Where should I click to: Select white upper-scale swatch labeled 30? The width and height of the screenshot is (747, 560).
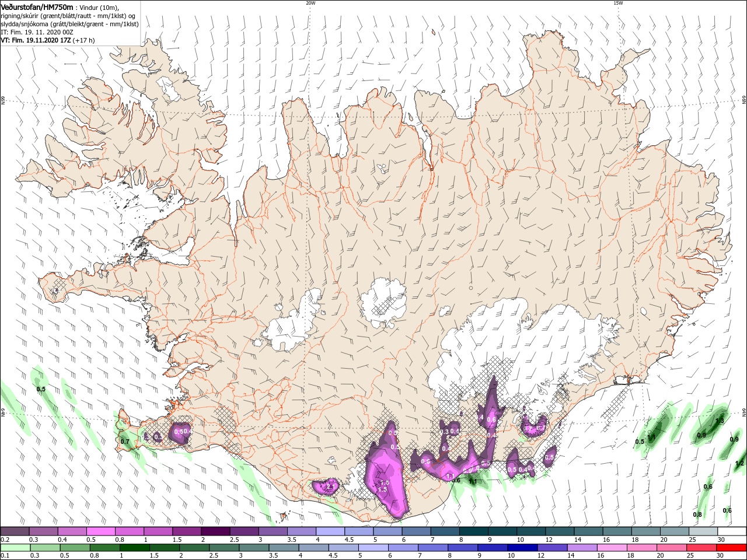click(731, 531)
